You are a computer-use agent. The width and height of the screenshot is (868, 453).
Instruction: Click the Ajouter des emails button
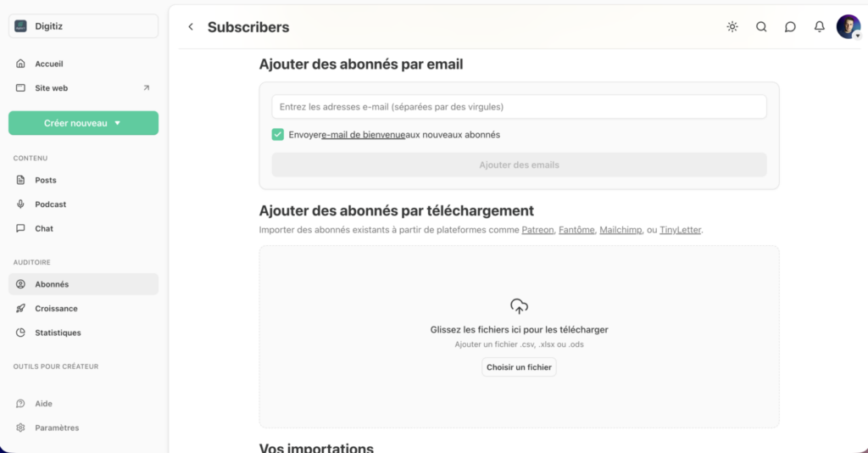(519, 165)
